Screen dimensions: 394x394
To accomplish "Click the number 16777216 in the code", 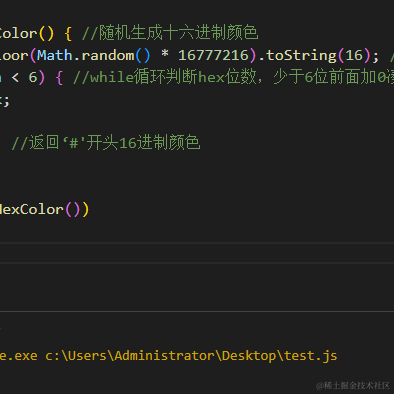I will pos(213,55).
